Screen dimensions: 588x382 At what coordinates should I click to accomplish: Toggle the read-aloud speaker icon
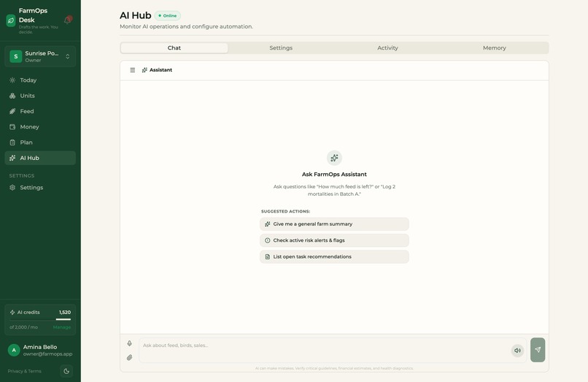pyautogui.click(x=517, y=351)
